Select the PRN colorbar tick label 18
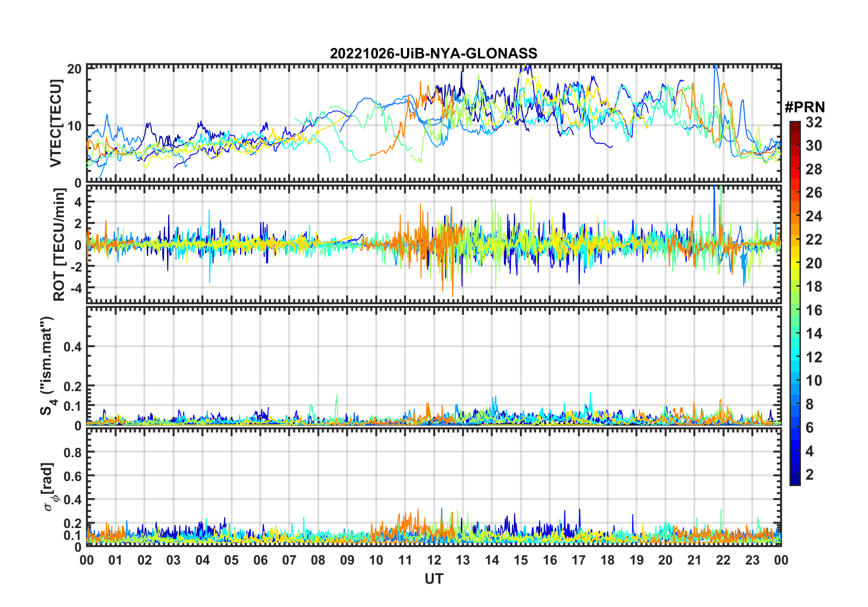 814,287
